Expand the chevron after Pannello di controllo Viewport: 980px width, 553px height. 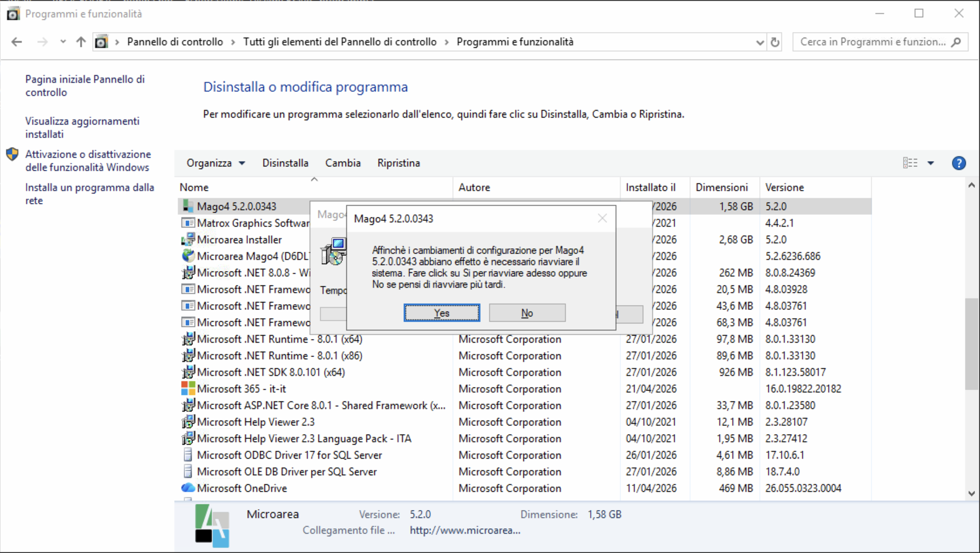coord(233,42)
